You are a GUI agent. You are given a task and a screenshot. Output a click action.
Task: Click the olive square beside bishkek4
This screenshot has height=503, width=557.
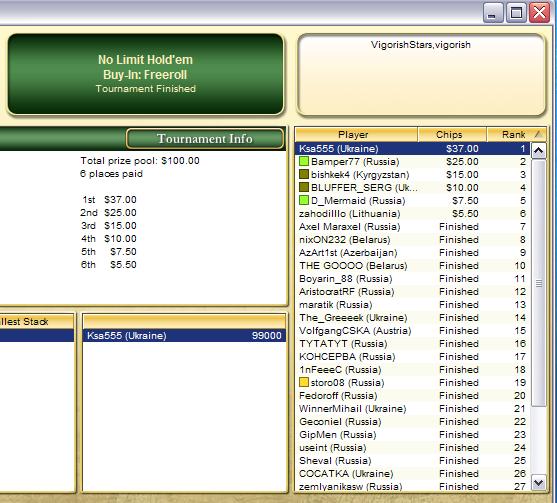(x=304, y=174)
